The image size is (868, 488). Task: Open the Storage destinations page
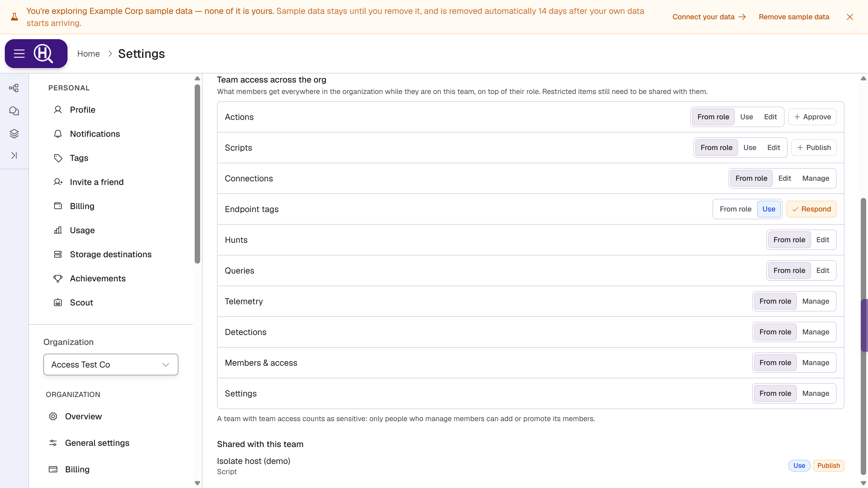tap(111, 254)
